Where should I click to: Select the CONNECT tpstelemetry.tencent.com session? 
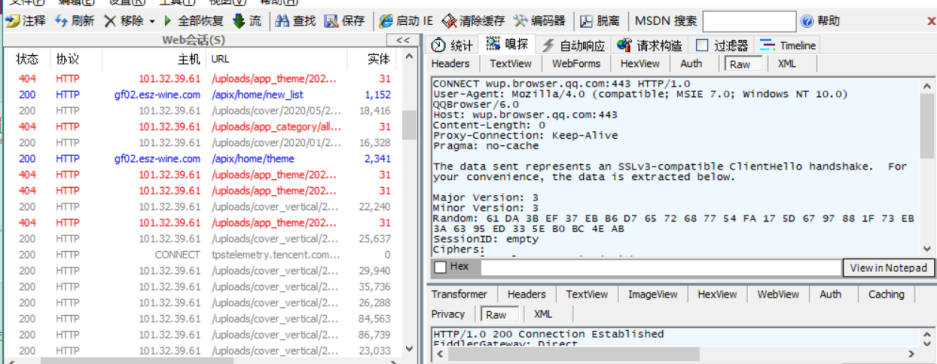201,255
